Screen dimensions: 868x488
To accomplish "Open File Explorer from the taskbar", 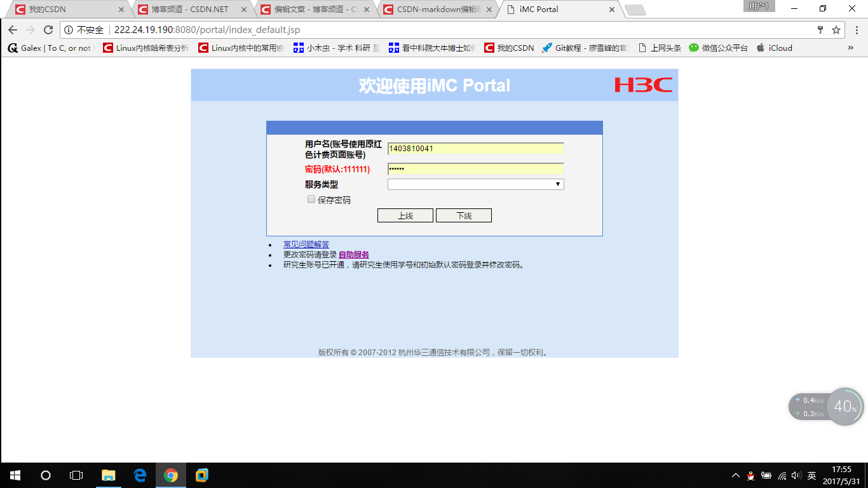I will (109, 475).
